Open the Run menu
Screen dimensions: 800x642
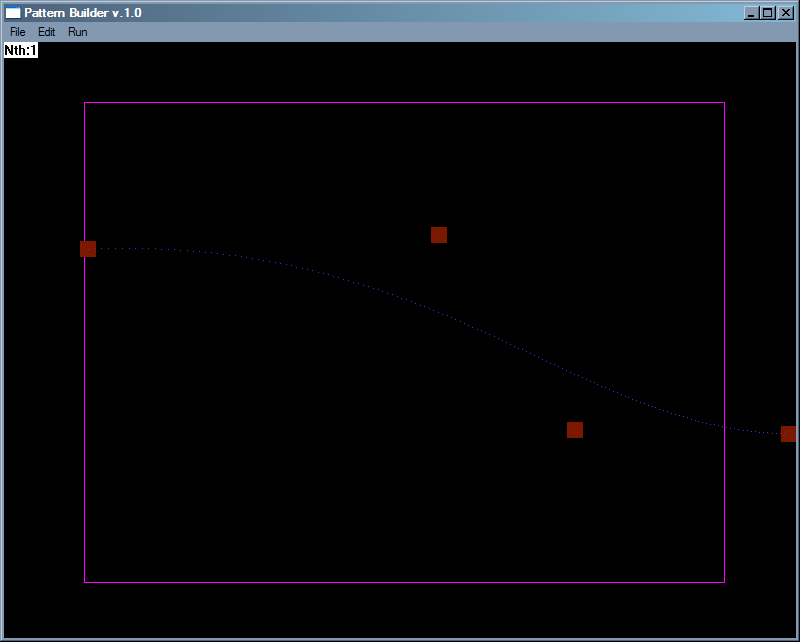click(77, 31)
